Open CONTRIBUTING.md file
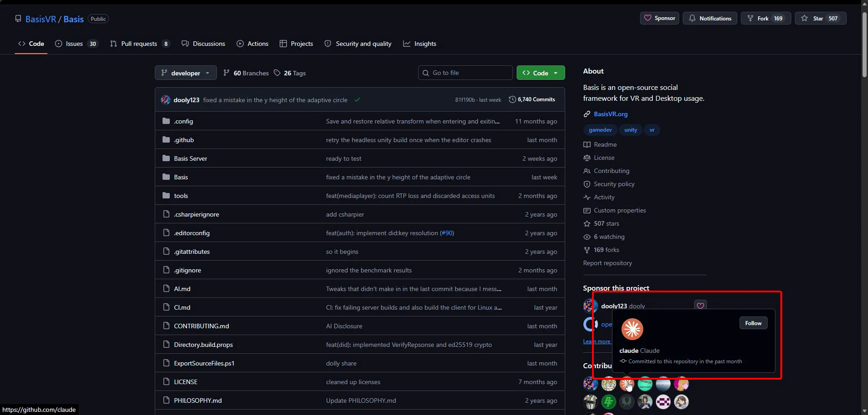The image size is (868, 415). point(202,326)
